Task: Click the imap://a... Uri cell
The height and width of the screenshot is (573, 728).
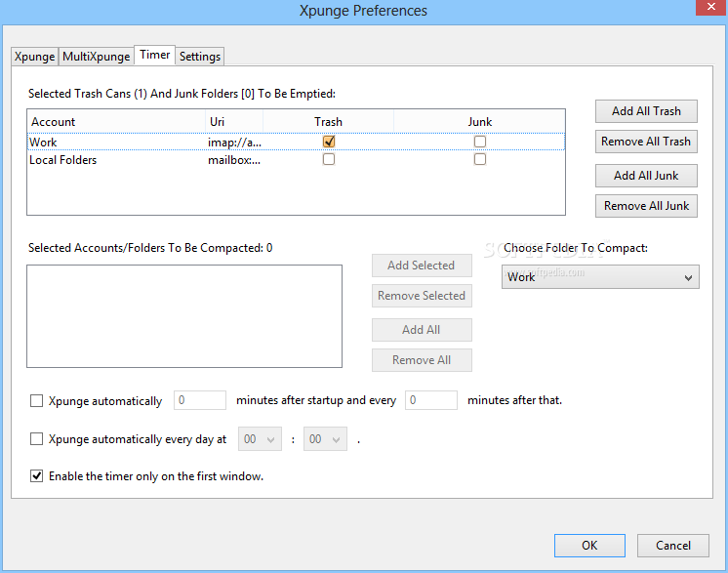Action: 234,143
